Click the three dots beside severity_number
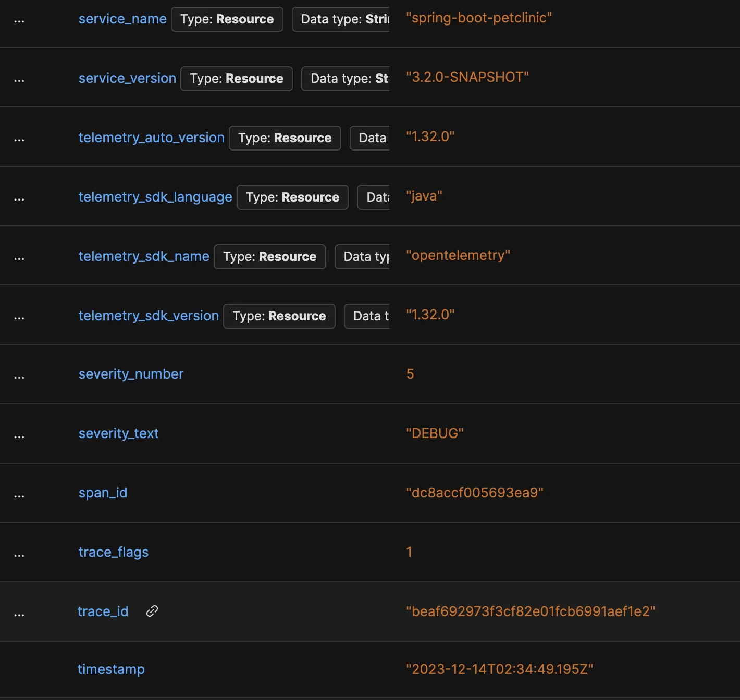Screen dimensions: 740x700 click(x=19, y=378)
